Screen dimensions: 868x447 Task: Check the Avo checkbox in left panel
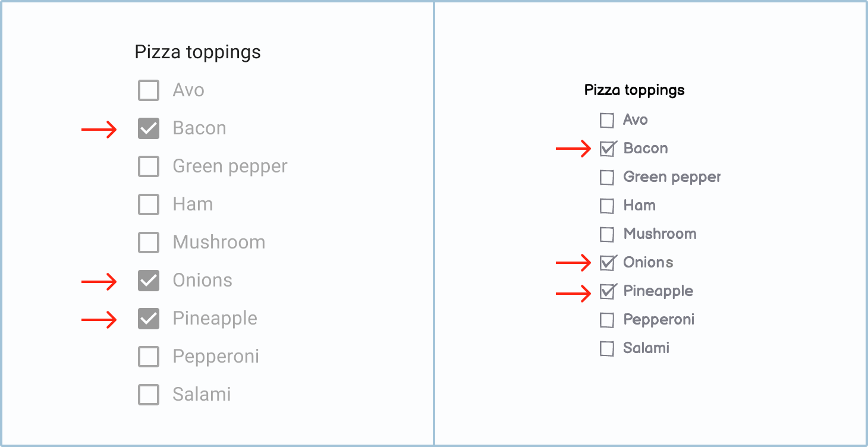[x=149, y=90]
